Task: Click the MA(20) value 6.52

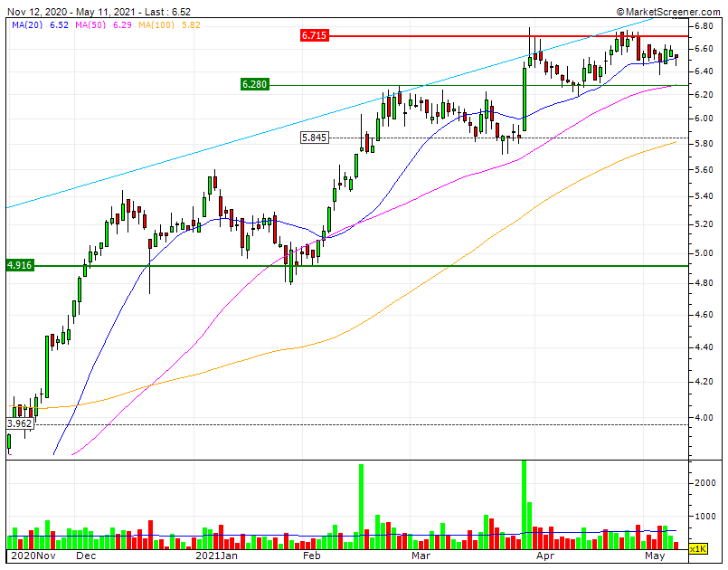Action: pyautogui.click(x=59, y=25)
